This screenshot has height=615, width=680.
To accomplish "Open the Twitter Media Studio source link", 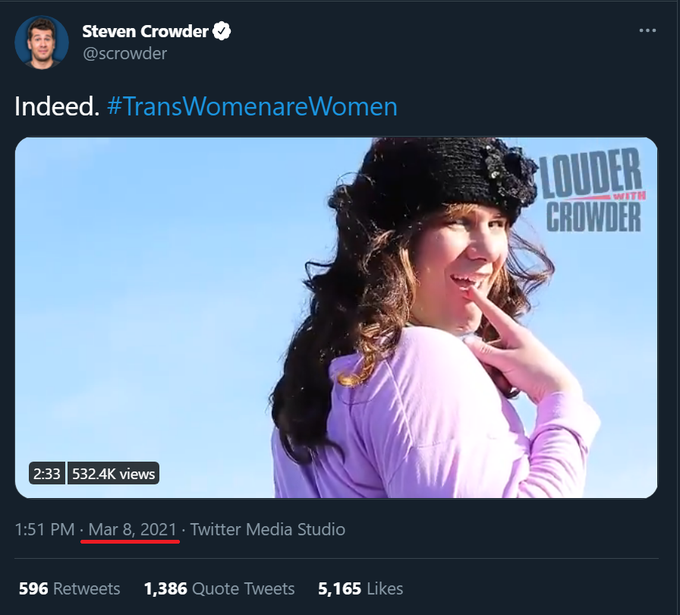I will 268,530.
